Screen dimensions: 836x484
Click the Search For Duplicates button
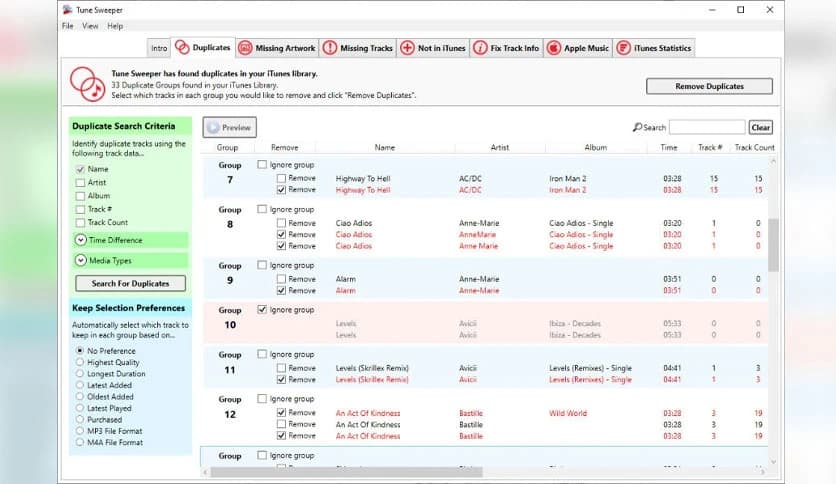130,284
